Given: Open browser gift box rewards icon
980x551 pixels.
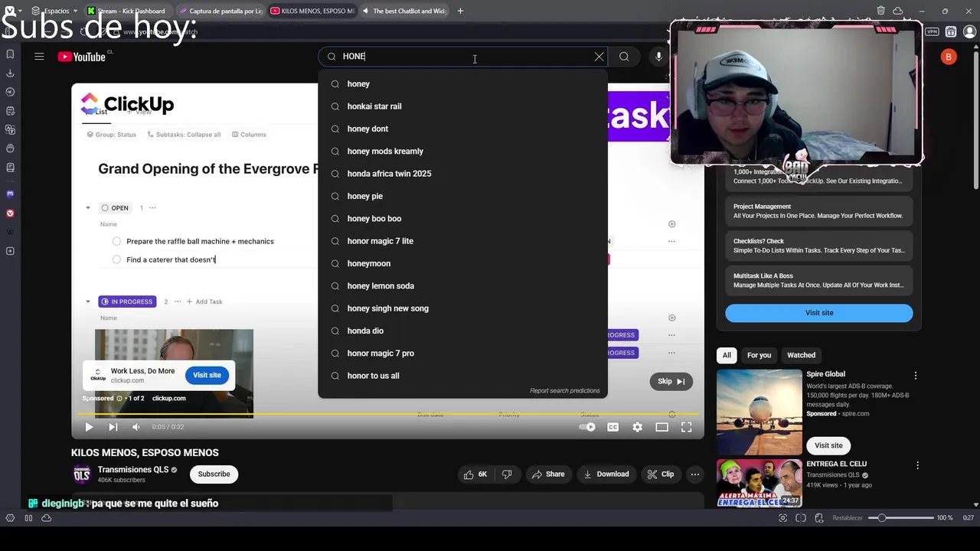Looking at the screenshot, I should point(951,32).
